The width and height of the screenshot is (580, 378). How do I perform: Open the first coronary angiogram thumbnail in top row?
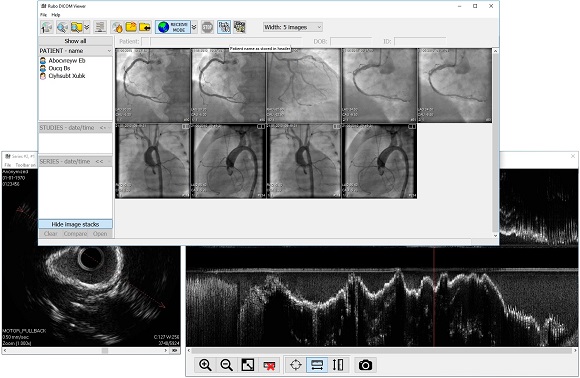(x=153, y=85)
